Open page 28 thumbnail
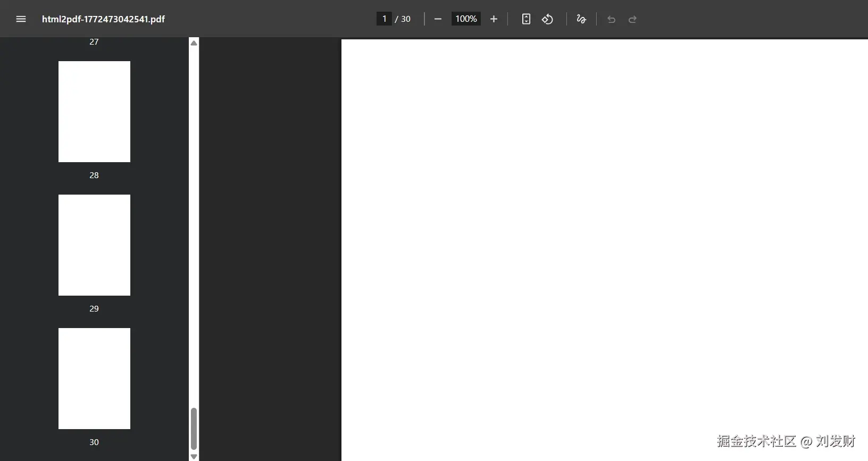 94,112
